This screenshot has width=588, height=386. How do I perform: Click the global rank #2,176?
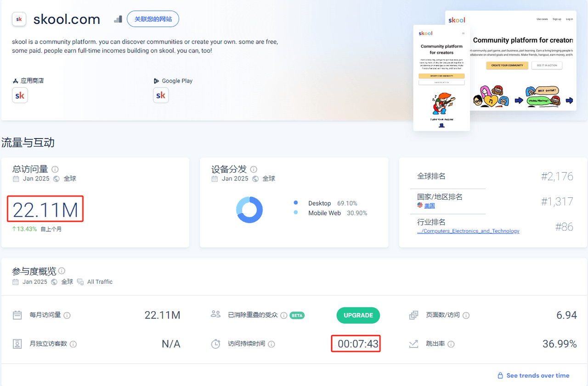557,176
